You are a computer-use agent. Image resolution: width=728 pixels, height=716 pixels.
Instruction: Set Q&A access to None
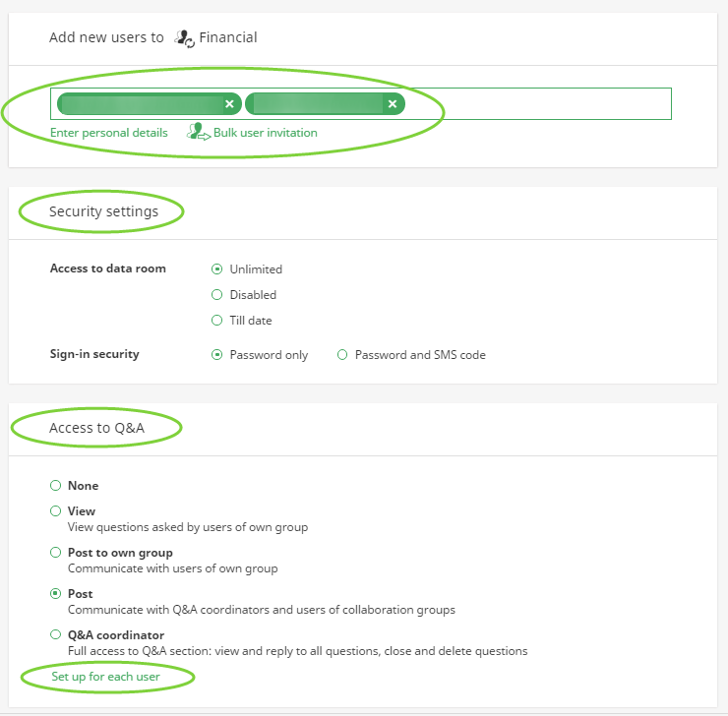coord(56,486)
